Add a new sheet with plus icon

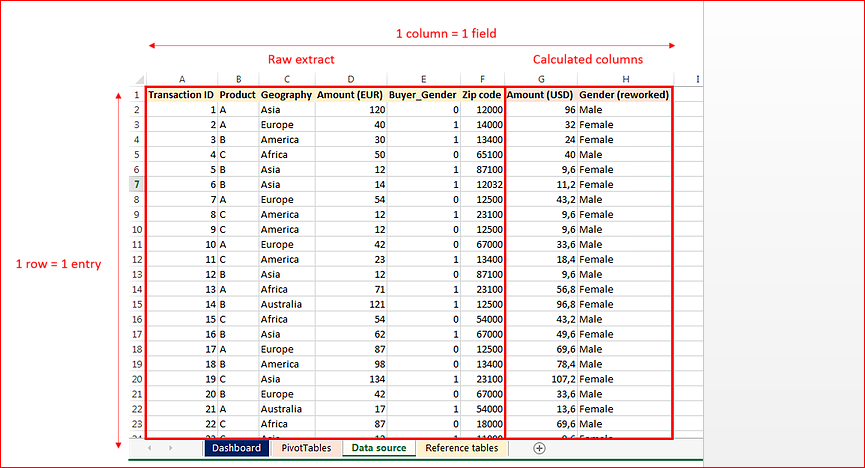click(539, 448)
